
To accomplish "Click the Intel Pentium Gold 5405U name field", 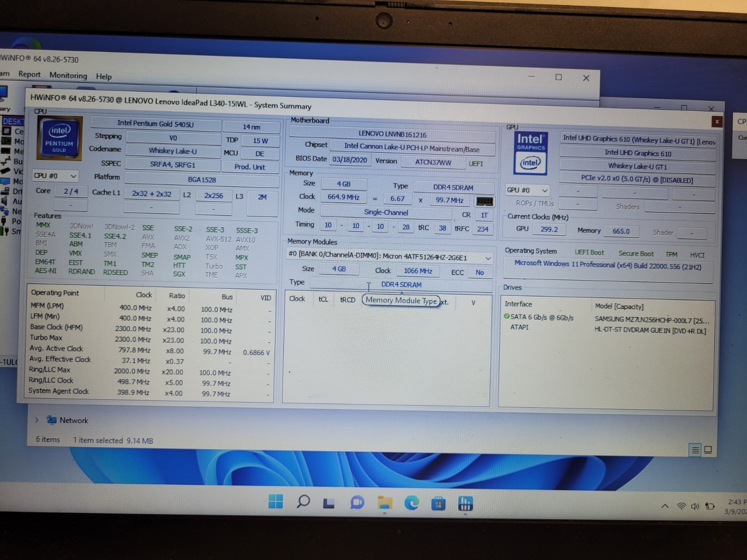I will point(156,124).
